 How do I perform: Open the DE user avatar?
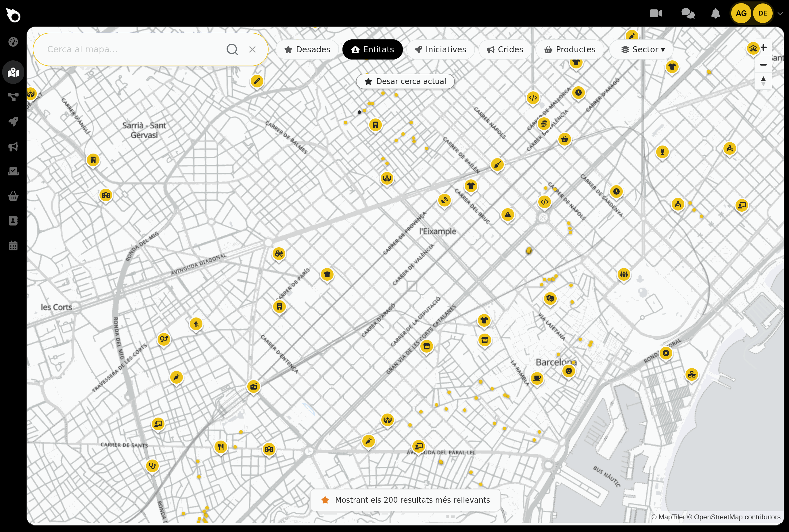pos(763,13)
